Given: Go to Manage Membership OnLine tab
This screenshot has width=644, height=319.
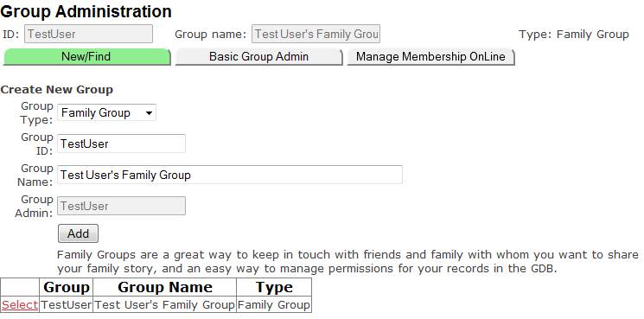Looking at the screenshot, I should (x=430, y=57).
